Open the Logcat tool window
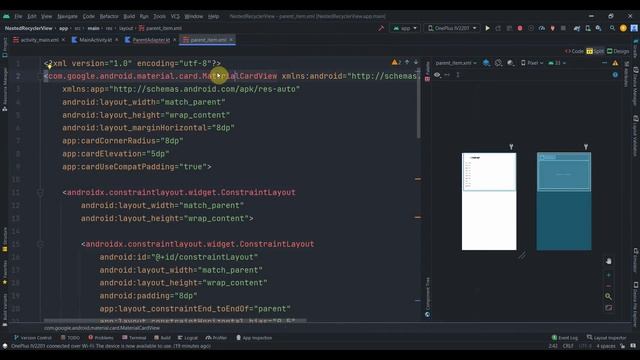 [x=188, y=338]
